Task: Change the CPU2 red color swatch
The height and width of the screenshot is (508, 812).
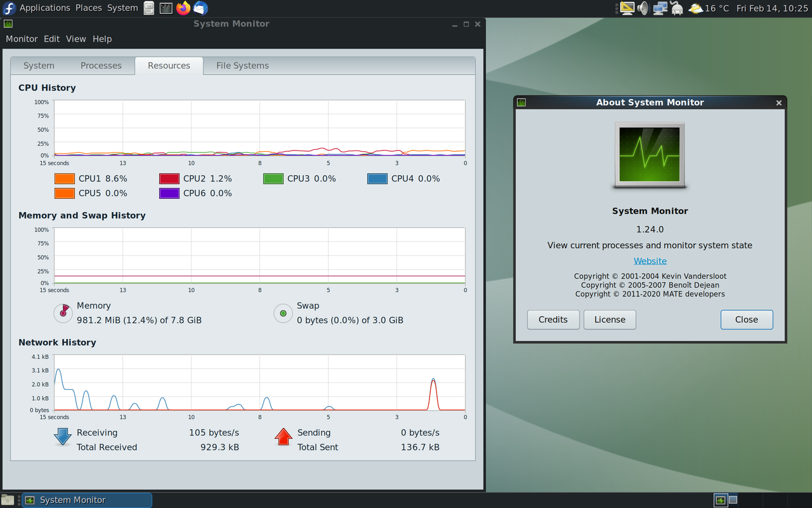Action: click(169, 179)
